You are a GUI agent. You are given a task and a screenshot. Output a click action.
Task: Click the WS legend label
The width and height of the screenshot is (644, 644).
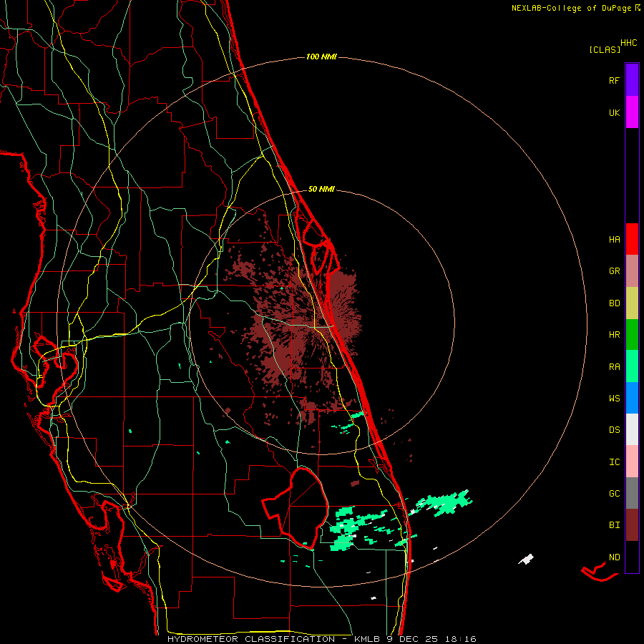click(615, 398)
